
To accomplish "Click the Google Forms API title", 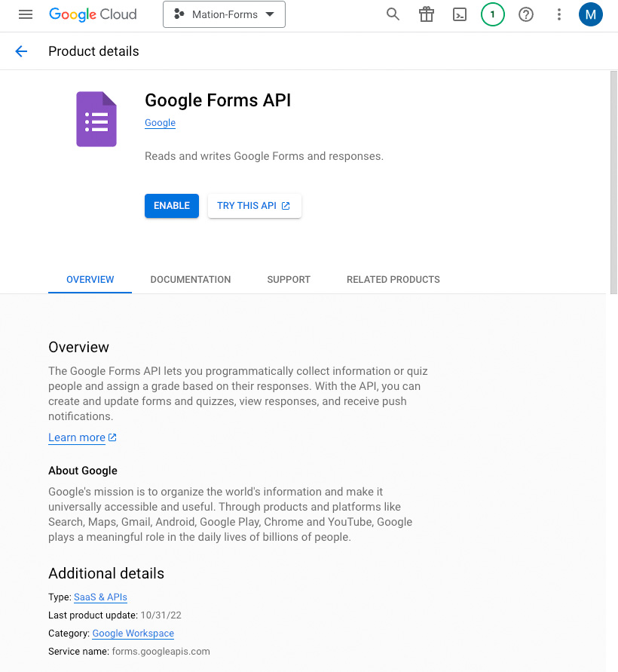I will point(218,100).
